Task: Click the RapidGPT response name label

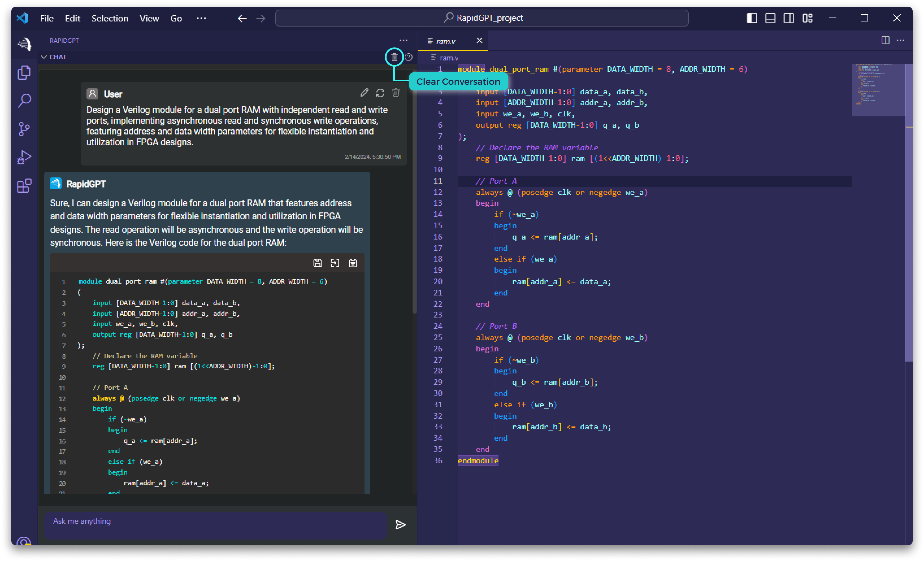Action: pos(86,184)
